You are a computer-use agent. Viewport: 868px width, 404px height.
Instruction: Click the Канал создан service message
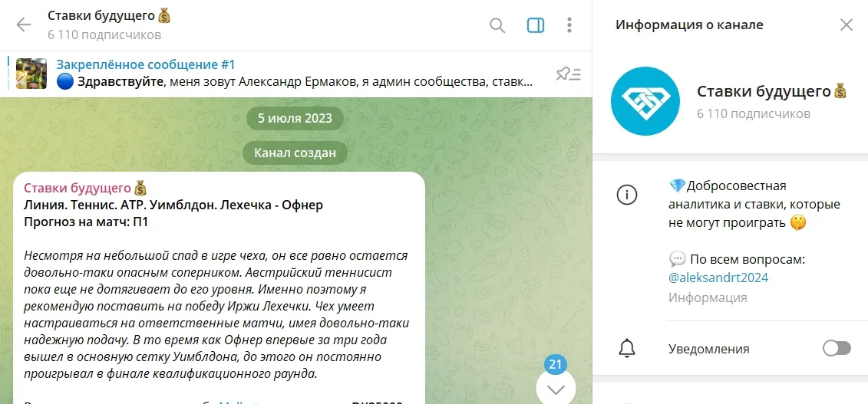295,153
